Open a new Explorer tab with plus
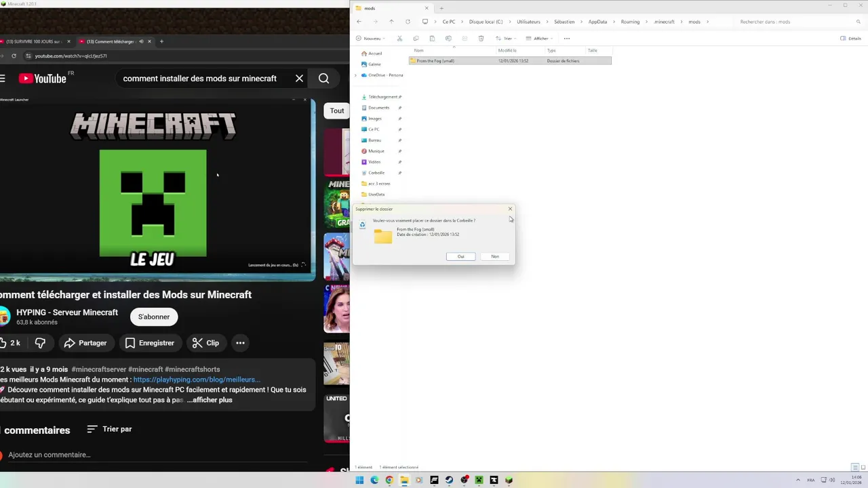The image size is (868, 488). pyautogui.click(x=441, y=8)
